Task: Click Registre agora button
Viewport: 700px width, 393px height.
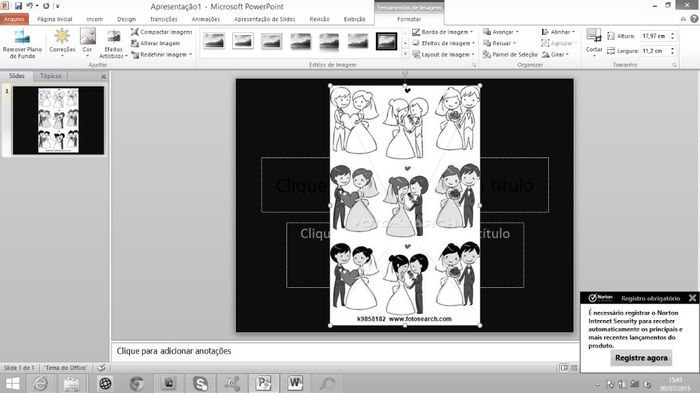Action: (641, 358)
